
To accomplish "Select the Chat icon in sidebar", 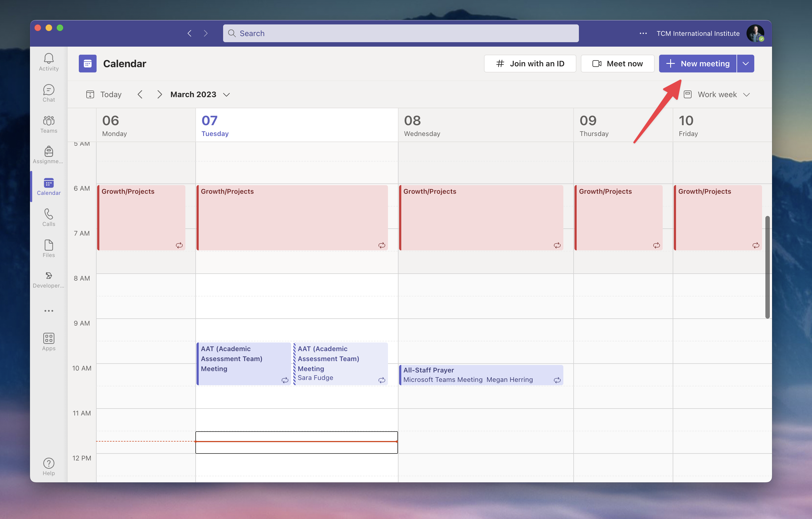I will tap(49, 92).
